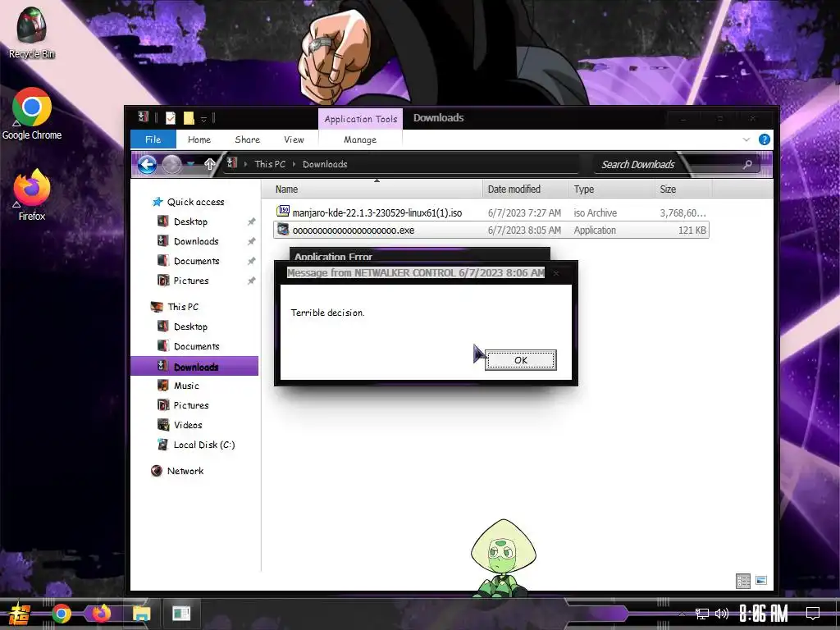Show hidden tray icons

pyautogui.click(x=682, y=614)
